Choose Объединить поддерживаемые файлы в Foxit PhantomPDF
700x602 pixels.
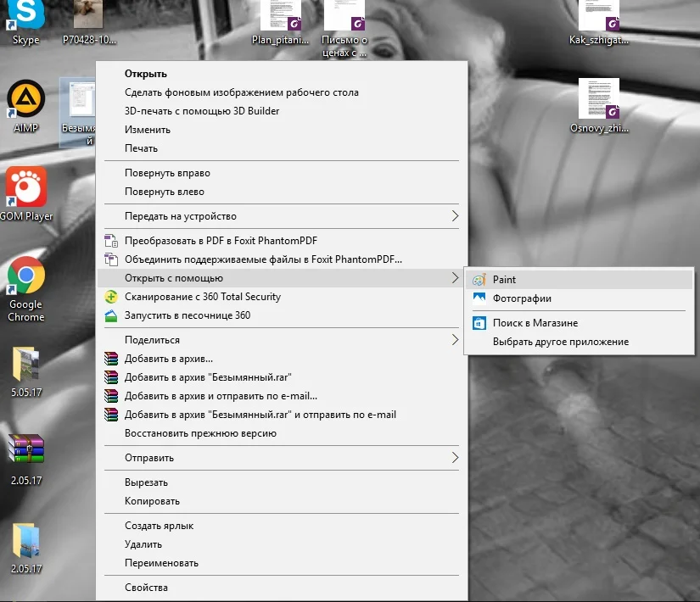(282, 259)
